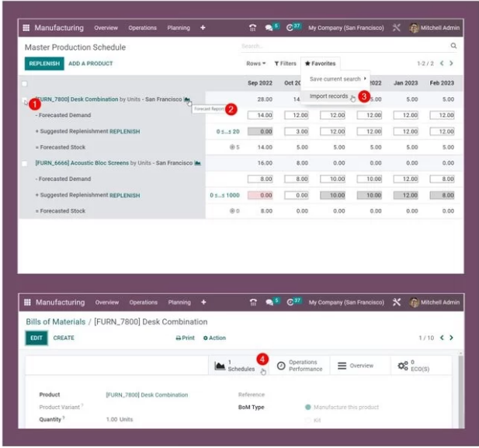Viewport: 479px width, 448px height.
Task: Open the Filters dropdown
Action: pyautogui.click(x=286, y=63)
